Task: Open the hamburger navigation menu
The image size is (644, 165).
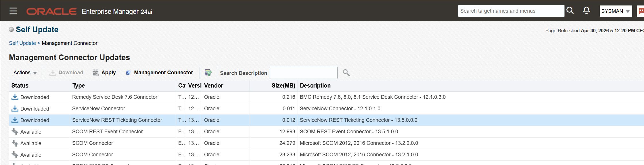Action: coord(13,11)
